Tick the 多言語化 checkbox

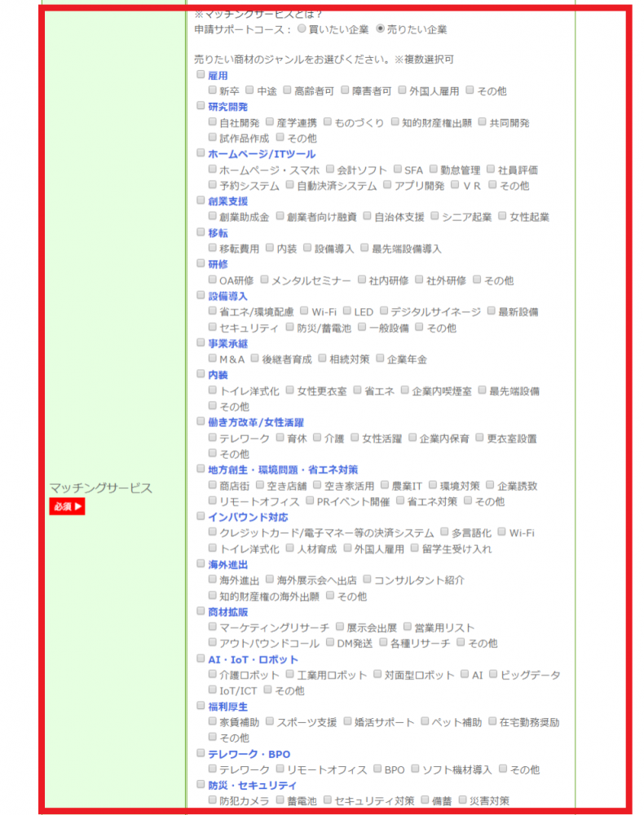[444, 531]
